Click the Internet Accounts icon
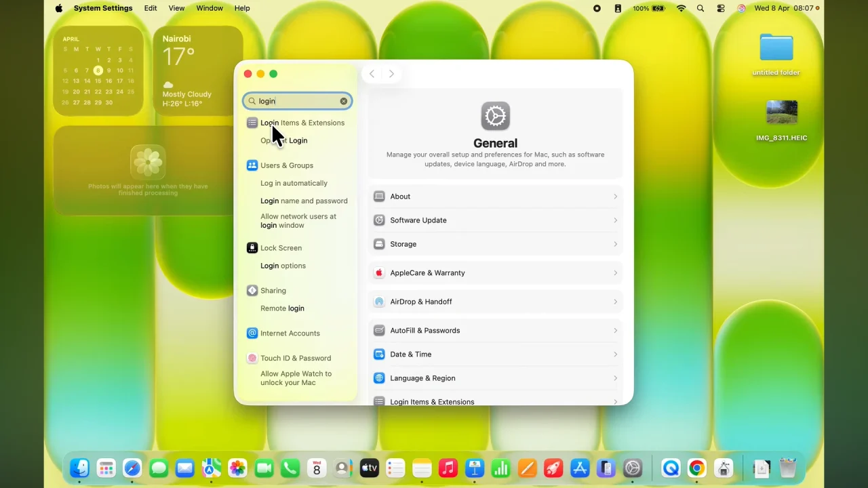 coord(252,333)
